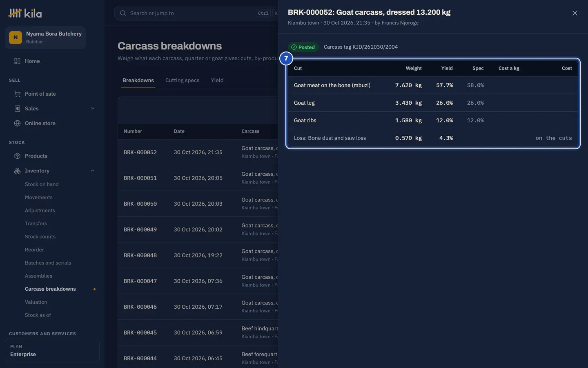Click the Search or jump to field
Screen dimensions: 588x368
pyautogui.click(x=196, y=13)
